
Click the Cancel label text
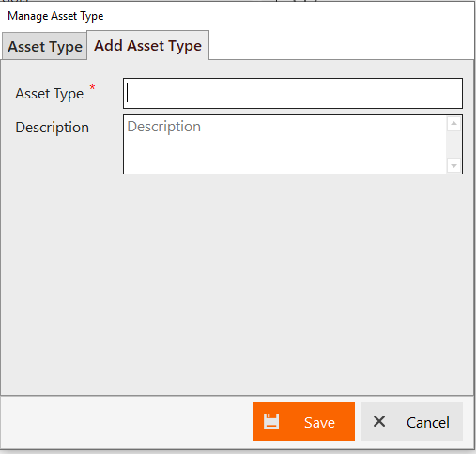tap(428, 422)
